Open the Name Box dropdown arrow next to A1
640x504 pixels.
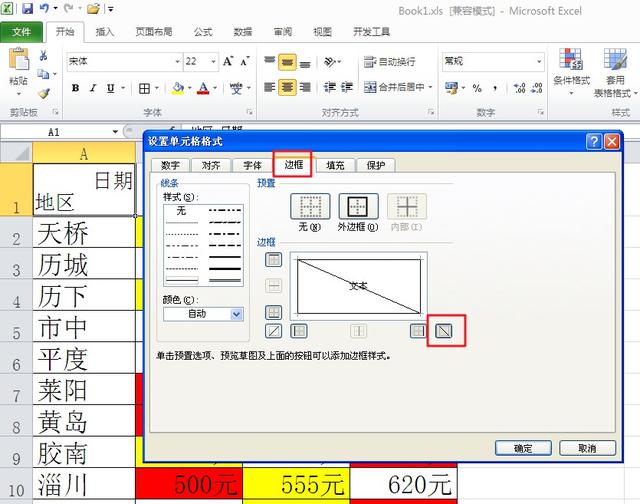pyautogui.click(x=116, y=132)
